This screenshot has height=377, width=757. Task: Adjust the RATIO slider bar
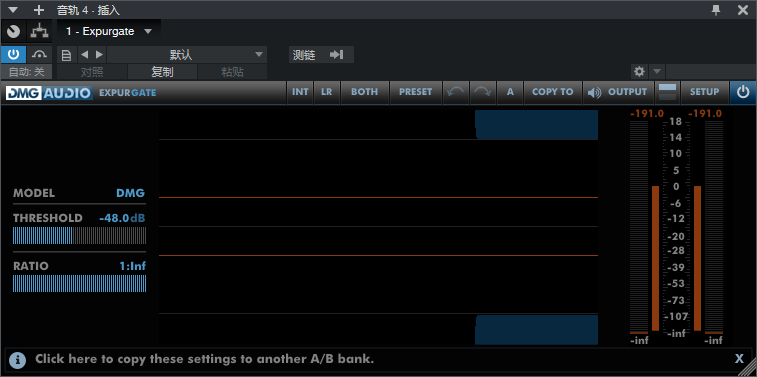click(x=79, y=284)
